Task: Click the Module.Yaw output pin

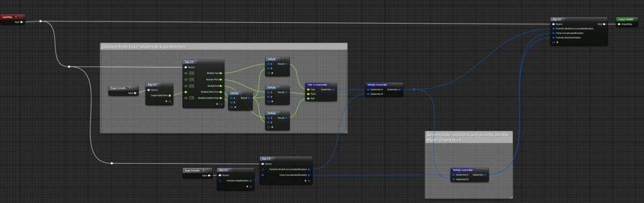Action: [x=221, y=73]
